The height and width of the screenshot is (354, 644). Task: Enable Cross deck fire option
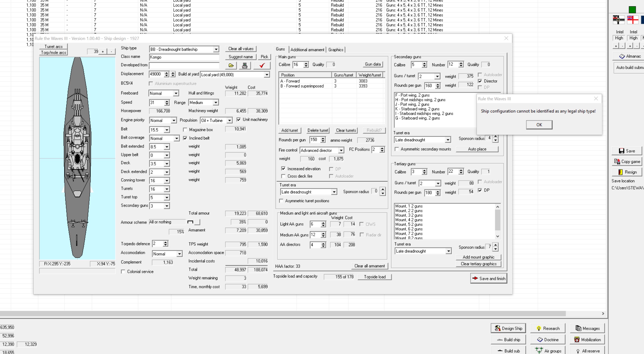coord(283,176)
